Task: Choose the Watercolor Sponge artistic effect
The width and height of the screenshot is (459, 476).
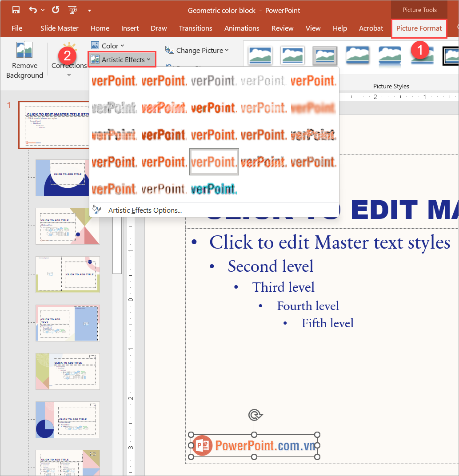Action: (164, 135)
